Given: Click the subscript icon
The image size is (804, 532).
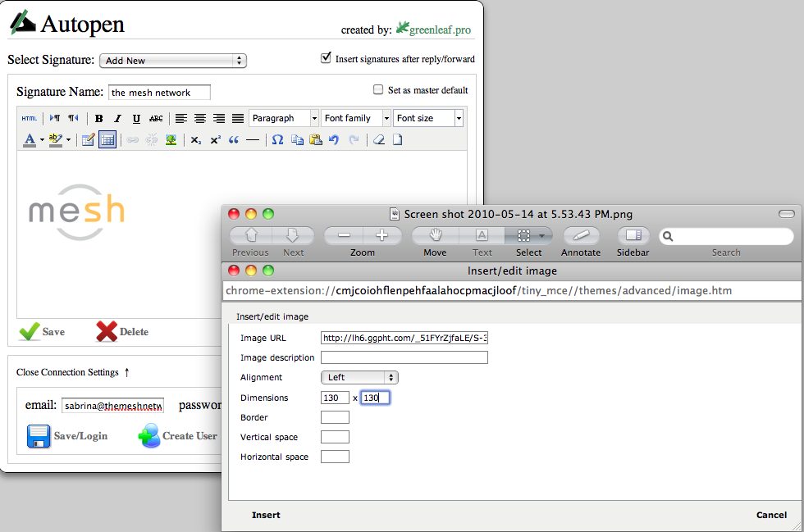Looking at the screenshot, I should [195, 140].
